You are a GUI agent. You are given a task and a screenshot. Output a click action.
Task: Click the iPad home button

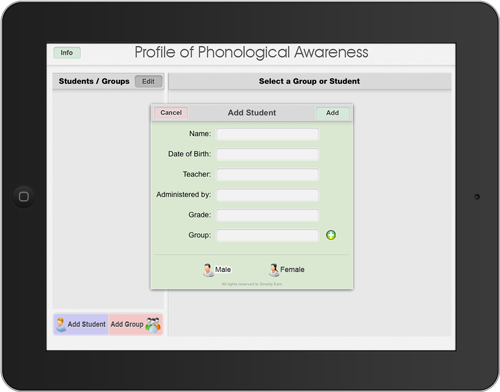[24, 197]
